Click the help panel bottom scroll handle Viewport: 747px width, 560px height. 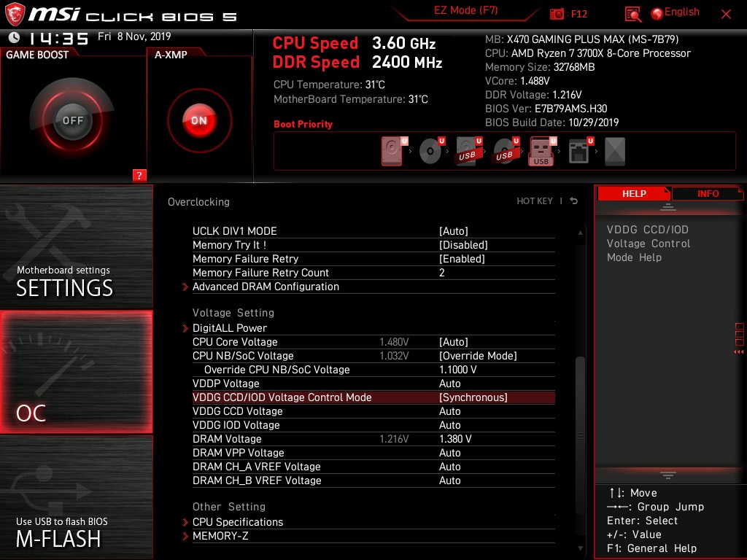pyautogui.click(x=668, y=475)
